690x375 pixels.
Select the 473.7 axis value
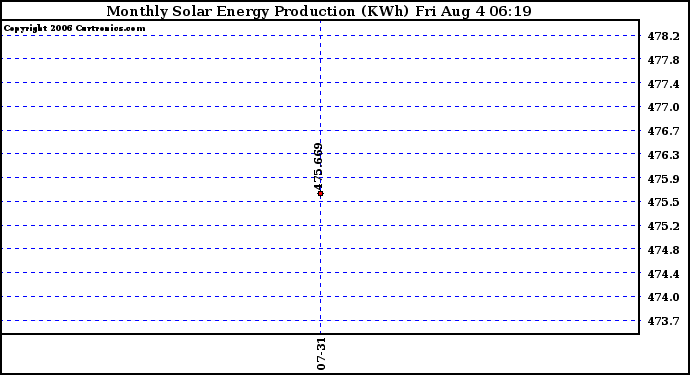(663, 321)
